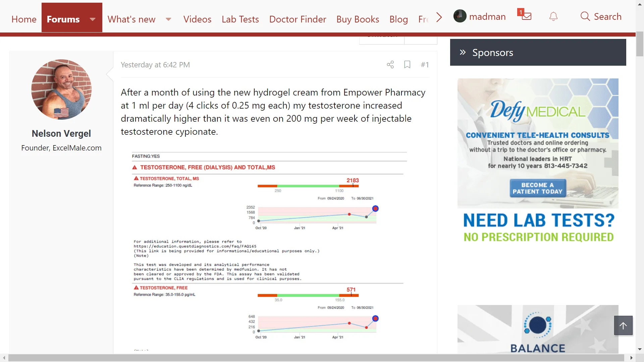644x362 pixels.
Task: Open the Videos menu item
Action: 197,19
